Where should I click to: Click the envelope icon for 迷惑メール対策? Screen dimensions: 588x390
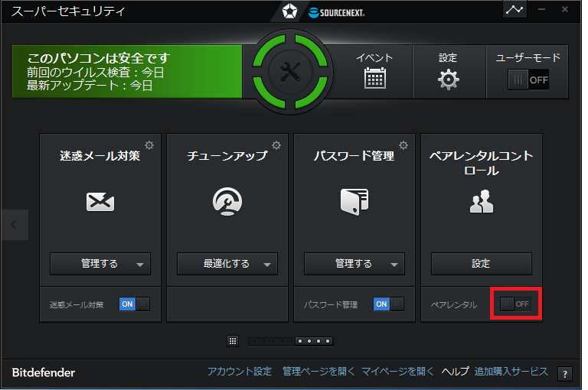pyautogui.click(x=100, y=201)
